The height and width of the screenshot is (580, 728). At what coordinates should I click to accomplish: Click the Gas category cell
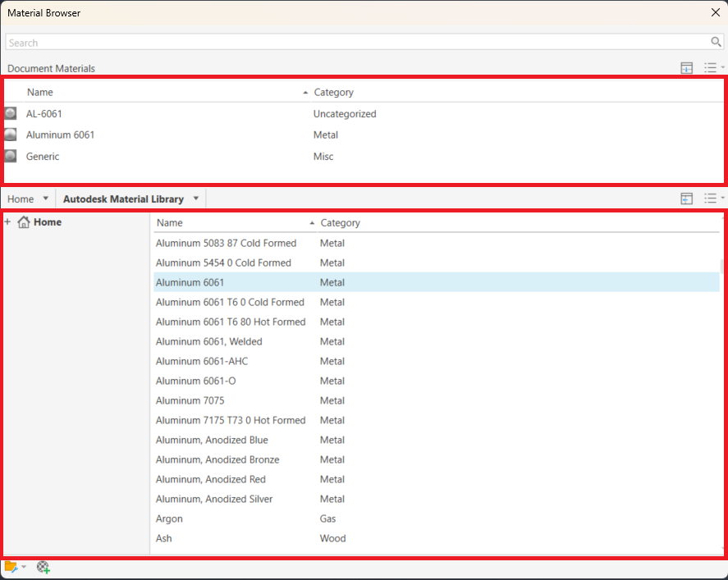[x=327, y=518]
